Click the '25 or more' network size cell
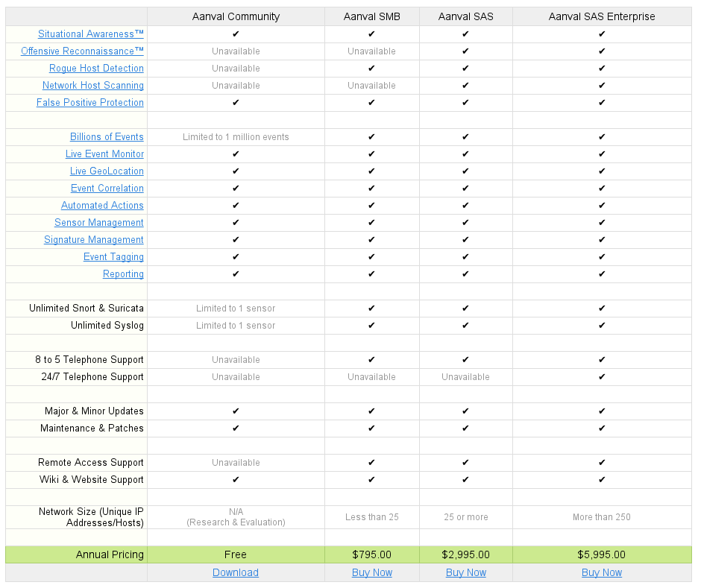Viewport: 701px width, 588px height. [x=466, y=517]
